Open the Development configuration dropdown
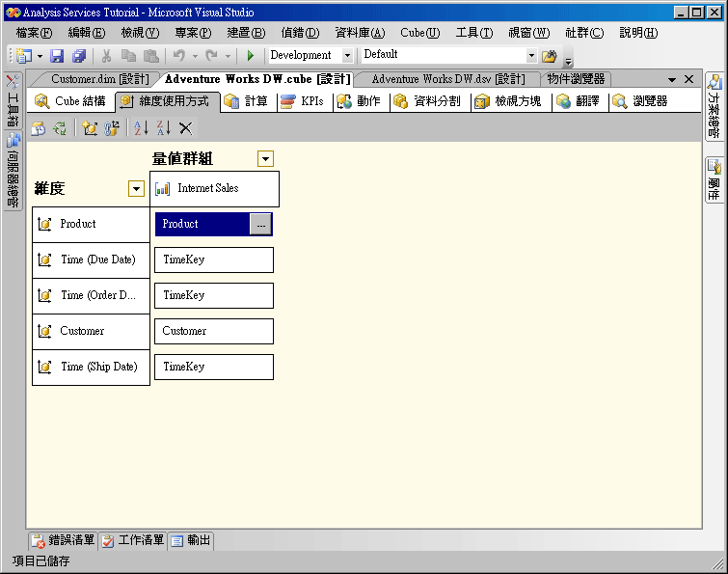This screenshot has height=574, width=728. 348,55
